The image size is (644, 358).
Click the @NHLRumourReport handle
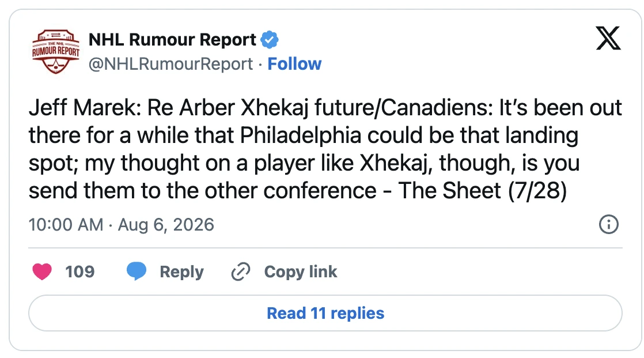171,64
